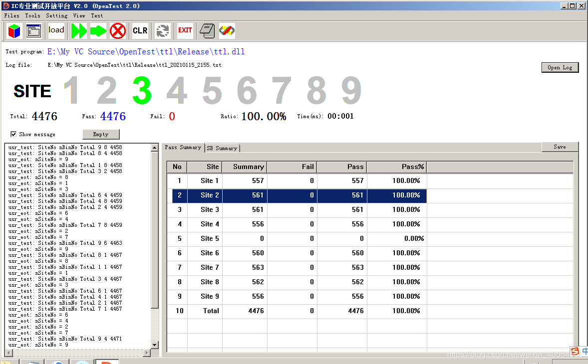This screenshot has width=588, height=364.
Task: Open the Setting menu
Action: point(56,16)
